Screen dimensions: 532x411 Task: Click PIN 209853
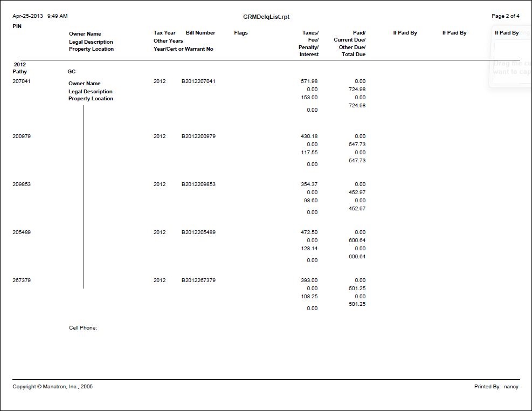pos(22,184)
